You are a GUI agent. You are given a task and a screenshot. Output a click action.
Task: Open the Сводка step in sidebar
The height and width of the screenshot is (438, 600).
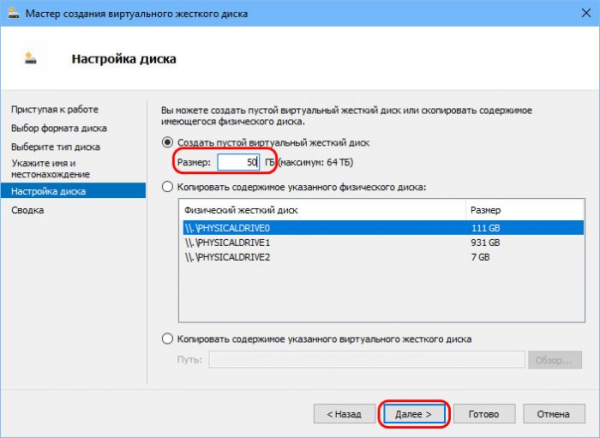[27, 210]
